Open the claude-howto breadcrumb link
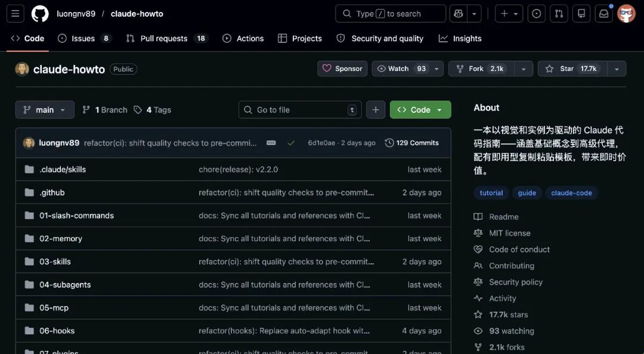This screenshot has width=644, height=354. (137, 14)
